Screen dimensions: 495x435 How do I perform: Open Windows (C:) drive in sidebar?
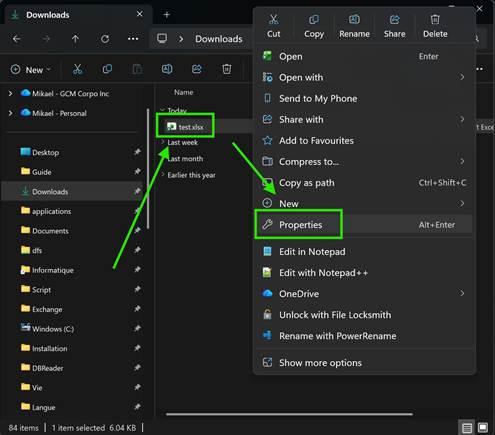(53, 329)
